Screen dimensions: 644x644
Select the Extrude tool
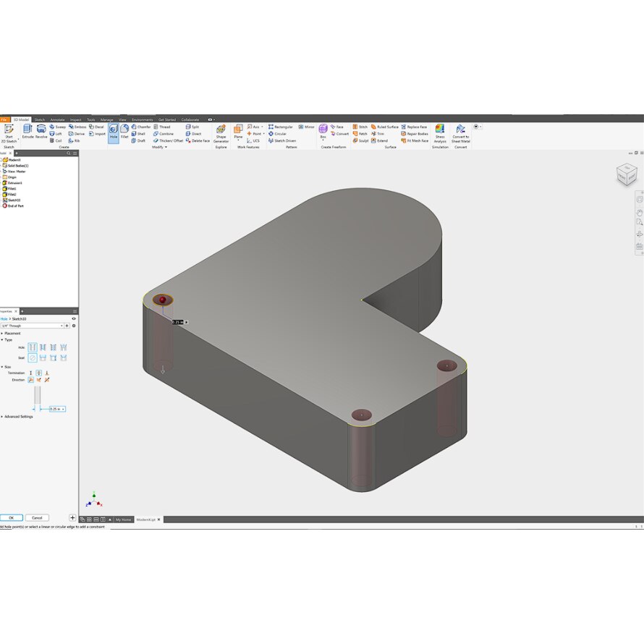point(27,132)
